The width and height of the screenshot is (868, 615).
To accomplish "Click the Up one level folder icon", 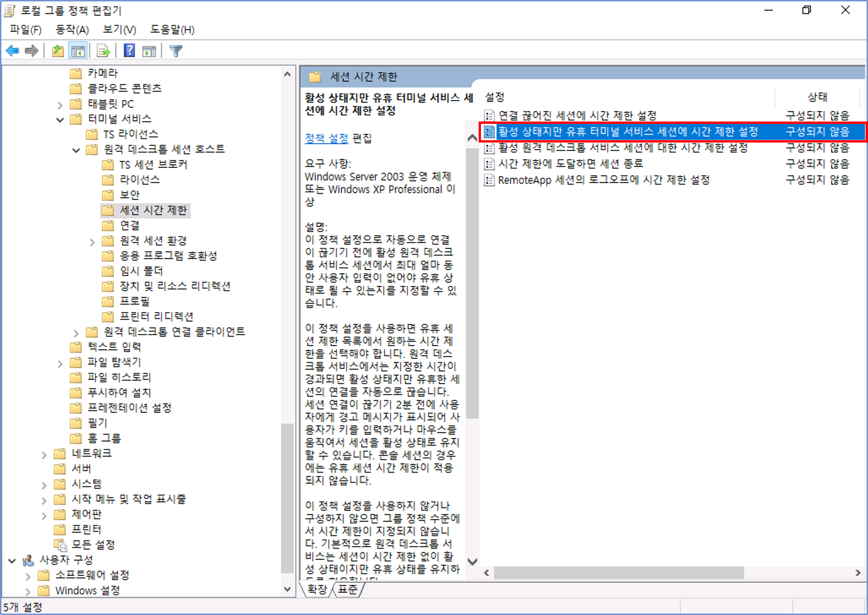I will tap(58, 50).
